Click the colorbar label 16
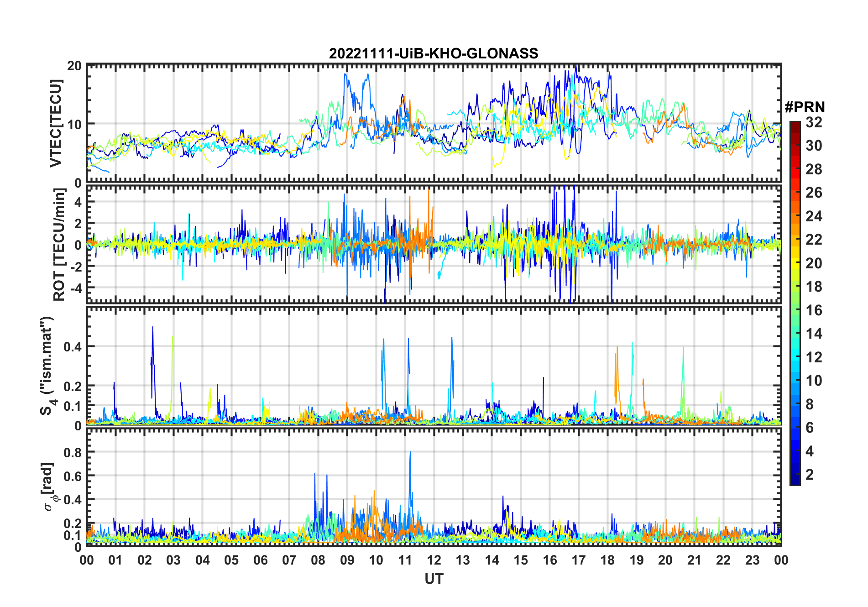The image size is (868, 607). coord(814,310)
